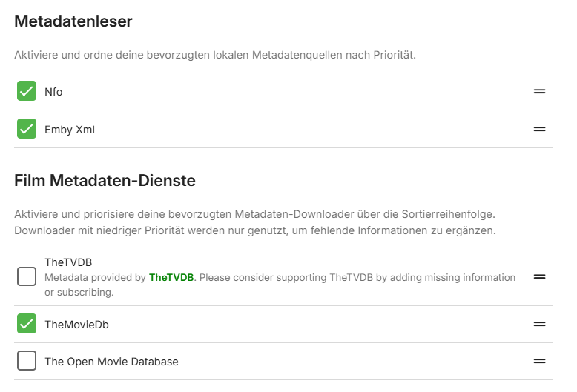
Task: Click the 'Aktiviere und priorisiere' description paragraph
Action: (254, 222)
